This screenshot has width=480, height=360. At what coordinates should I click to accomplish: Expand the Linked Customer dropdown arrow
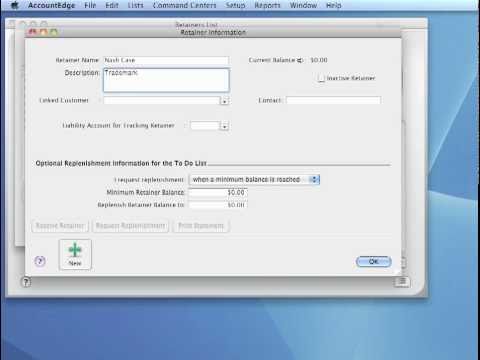point(225,101)
